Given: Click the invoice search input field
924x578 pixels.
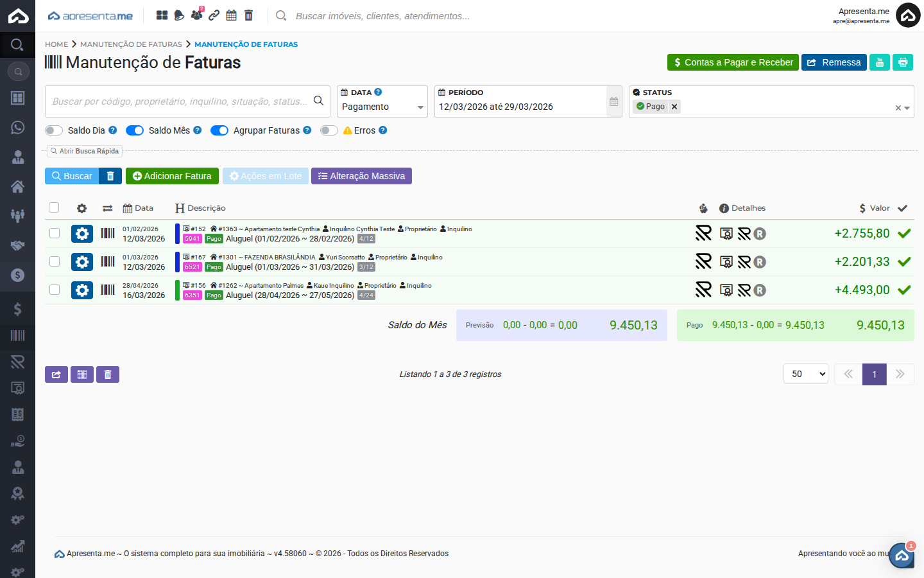Looking at the screenshot, I should pos(181,101).
